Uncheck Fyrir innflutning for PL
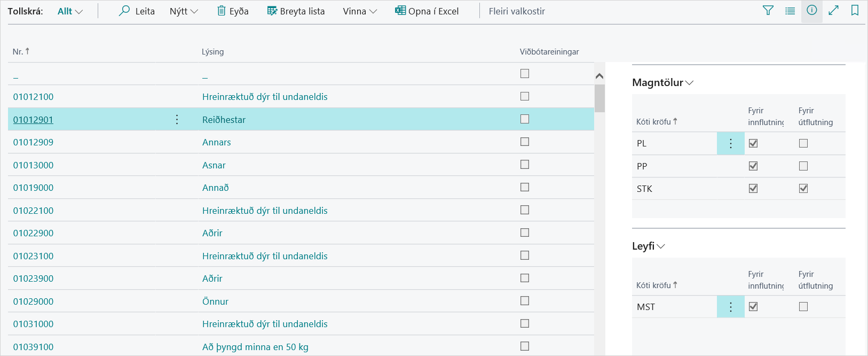 [753, 143]
